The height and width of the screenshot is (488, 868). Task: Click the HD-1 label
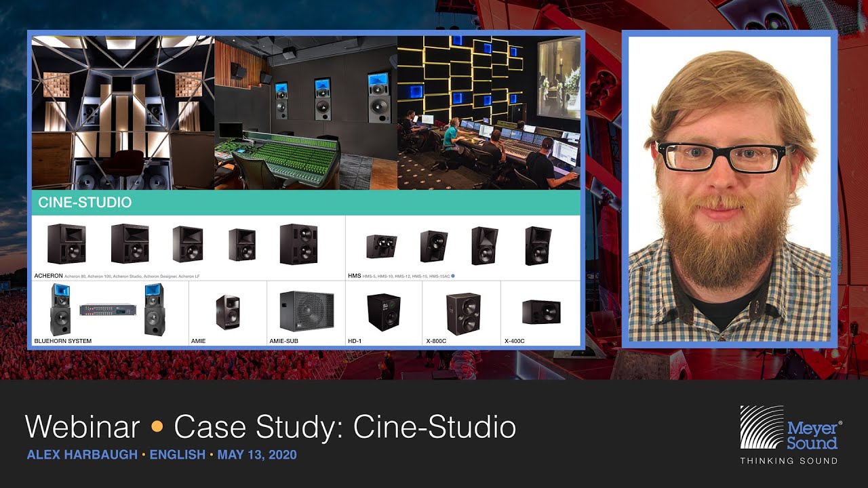click(355, 341)
